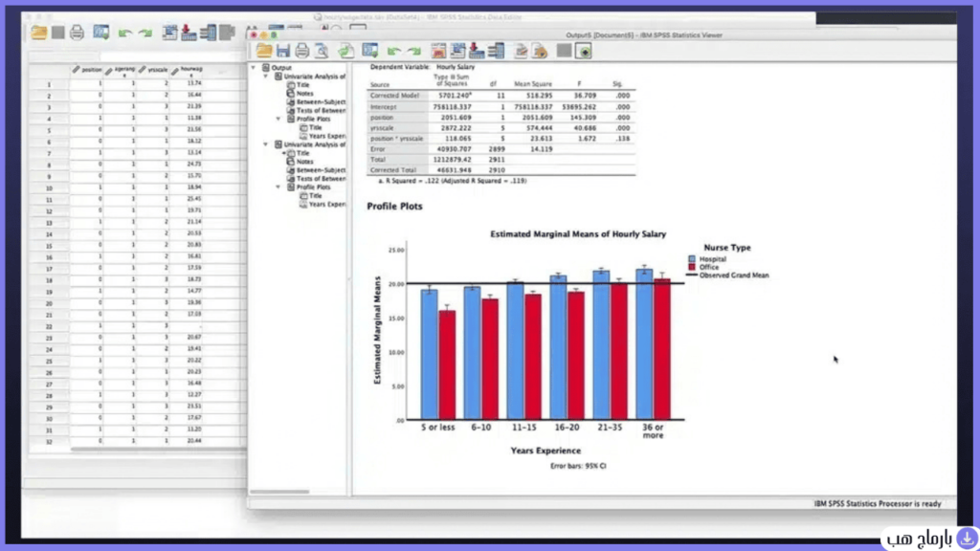Click red Office legend swatch
The height and width of the screenshot is (551, 980).
click(x=692, y=267)
